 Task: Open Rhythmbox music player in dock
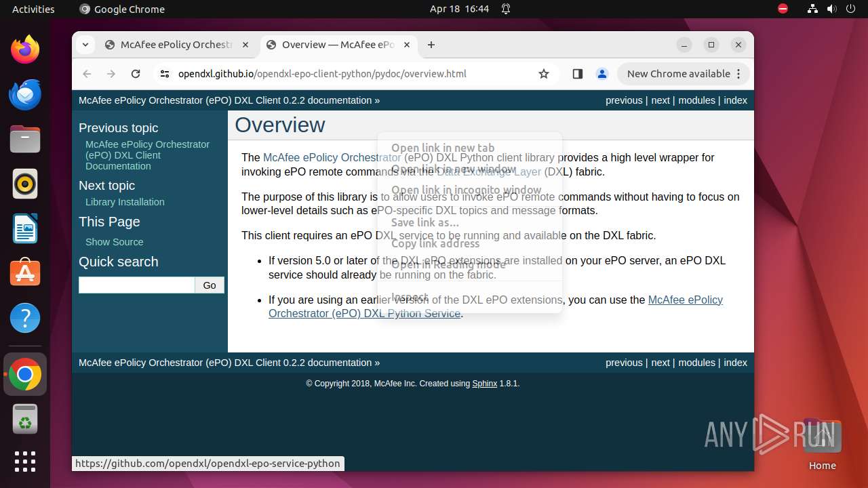[25, 184]
